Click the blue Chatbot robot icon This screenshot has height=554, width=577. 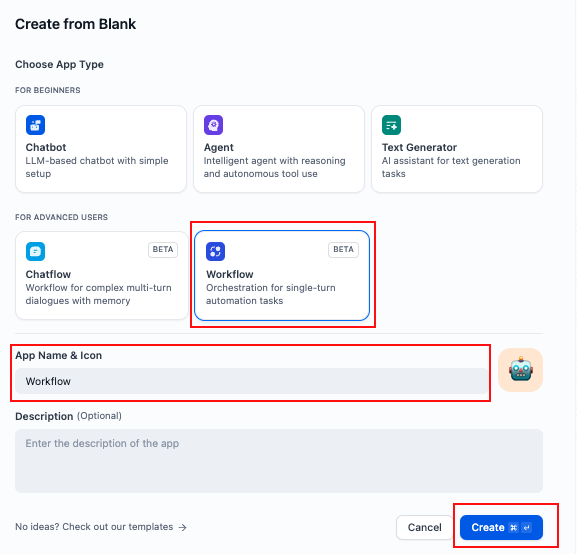(35, 125)
